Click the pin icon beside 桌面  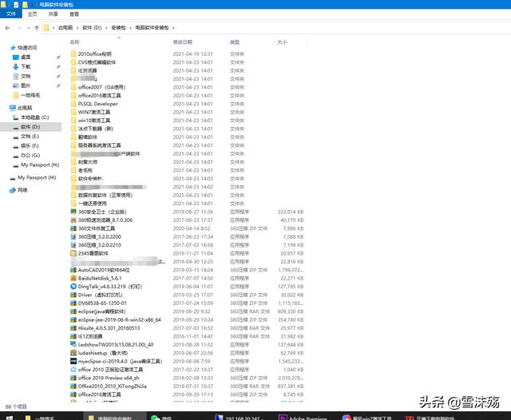pos(58,57)
